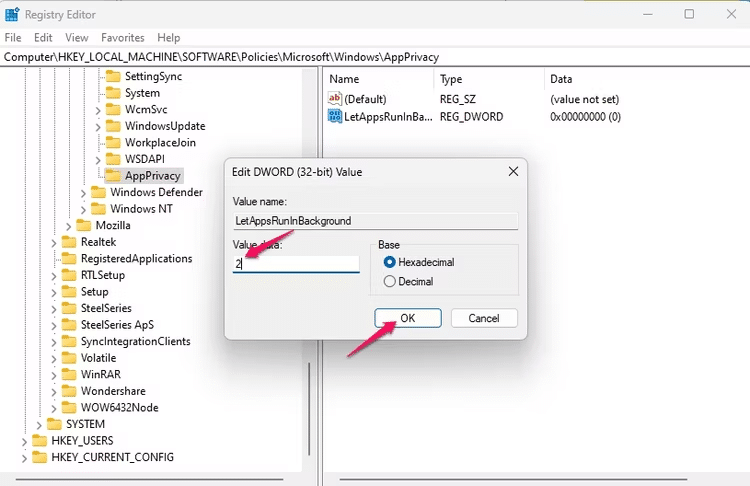Expand the Windows Defender key
The image size is (750, 486).
pyautogui.click(x=83, y=193)
